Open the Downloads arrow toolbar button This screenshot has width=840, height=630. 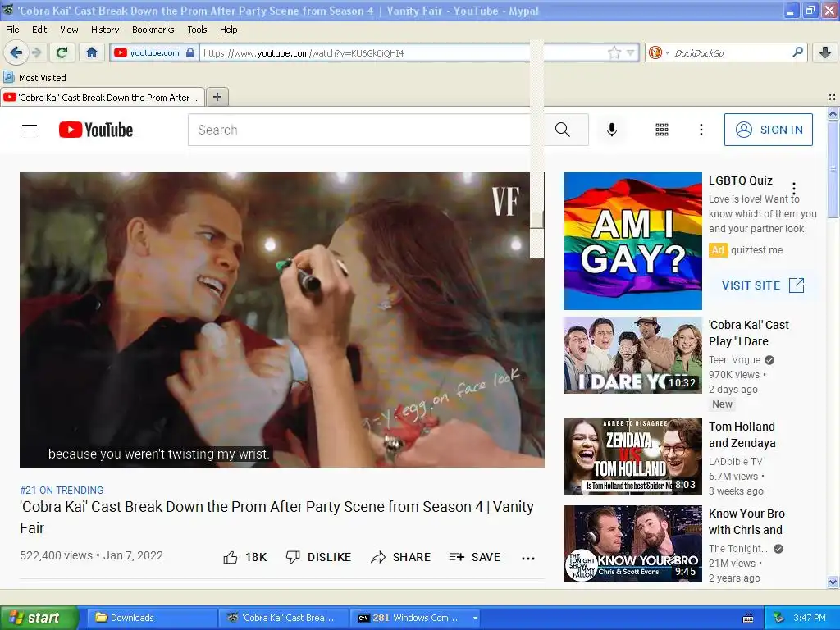tap(825, 52)
